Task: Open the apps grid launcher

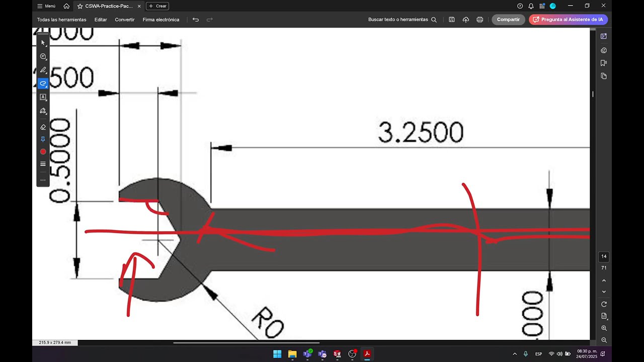Action: 542,6
